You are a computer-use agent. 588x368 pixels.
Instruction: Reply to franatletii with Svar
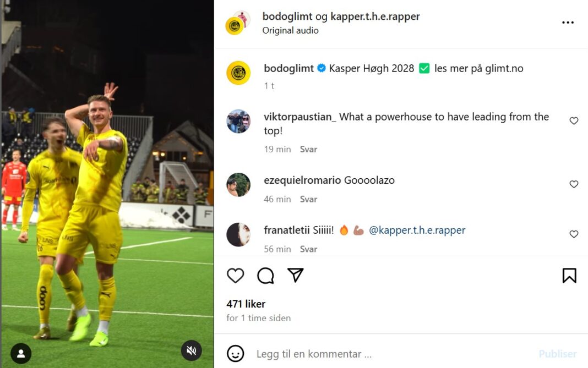point(308,249)
